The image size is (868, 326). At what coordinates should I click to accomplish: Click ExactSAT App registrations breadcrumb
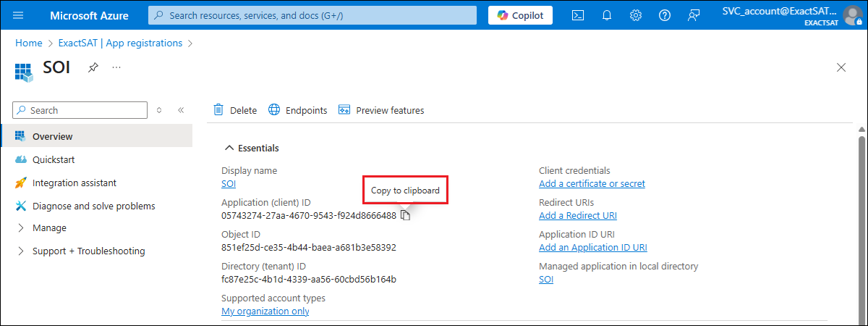(120, 43)
